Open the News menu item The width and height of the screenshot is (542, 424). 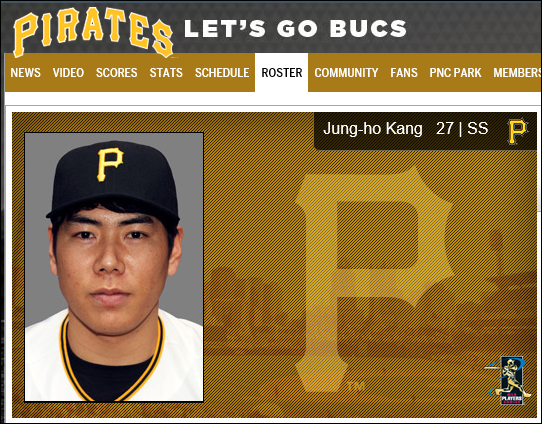(26, 73)
